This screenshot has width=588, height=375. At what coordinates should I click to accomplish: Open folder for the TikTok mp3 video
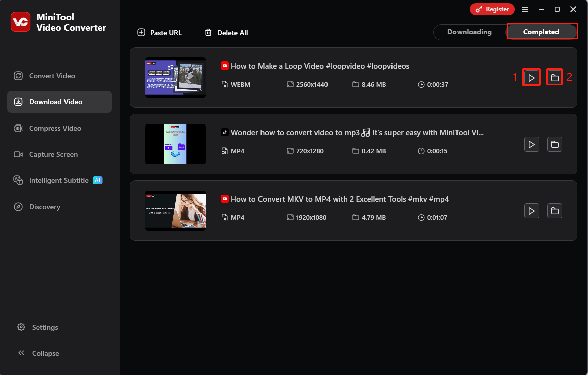pos(554,144)
